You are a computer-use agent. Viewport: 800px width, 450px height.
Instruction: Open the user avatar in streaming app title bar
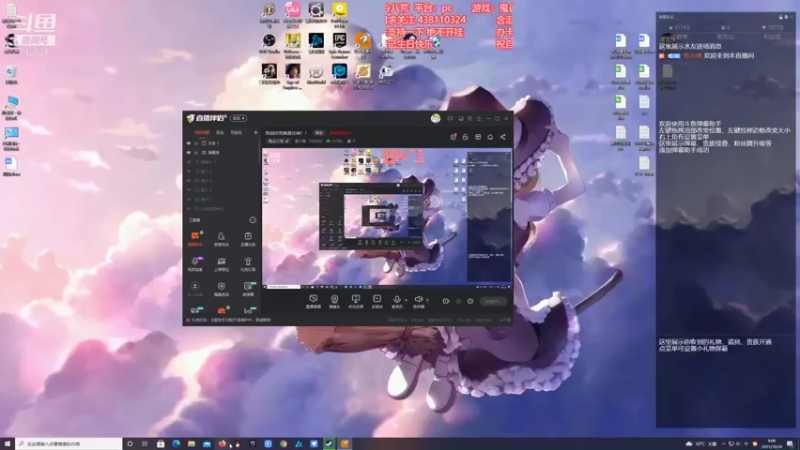[435, 118]
